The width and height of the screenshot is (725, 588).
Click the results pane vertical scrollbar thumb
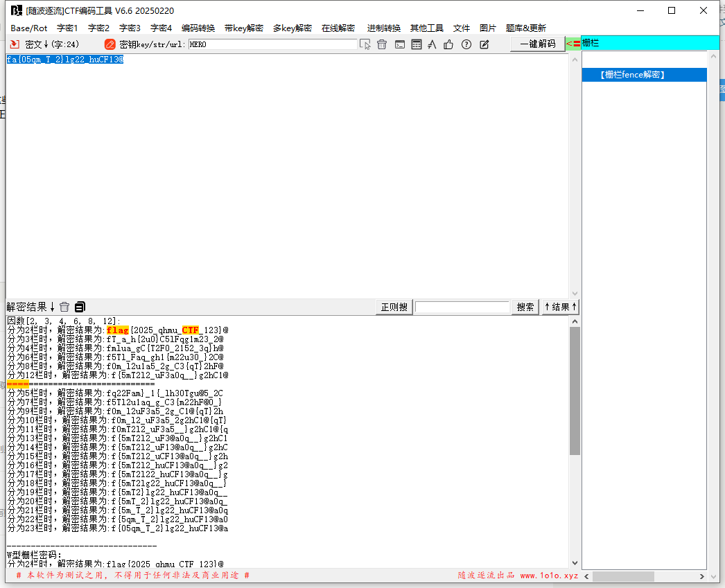pyautogui.click(x=575, y=391)
